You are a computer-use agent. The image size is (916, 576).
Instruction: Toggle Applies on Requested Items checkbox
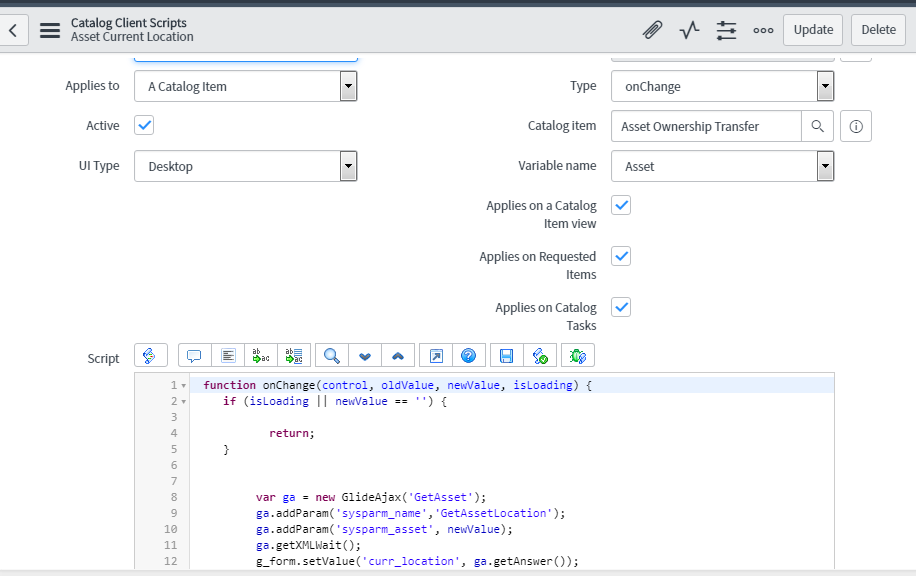click(621, 256)
